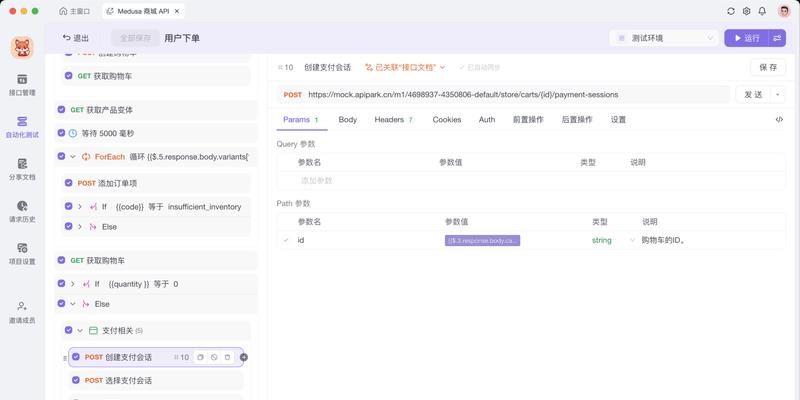This screenshot has height=400, width=800.
Task: Switch to the Auth tab
Action: tap(487, 119)
